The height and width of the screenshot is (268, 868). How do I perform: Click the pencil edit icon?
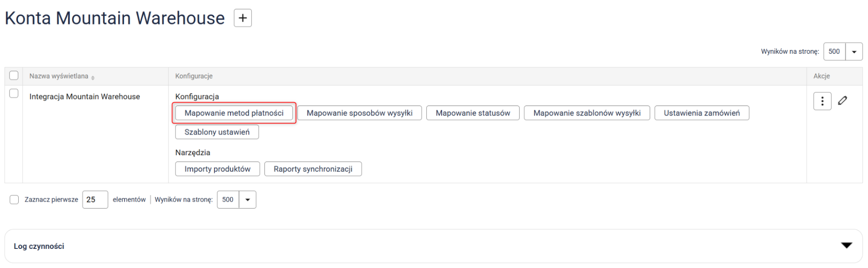842,101
